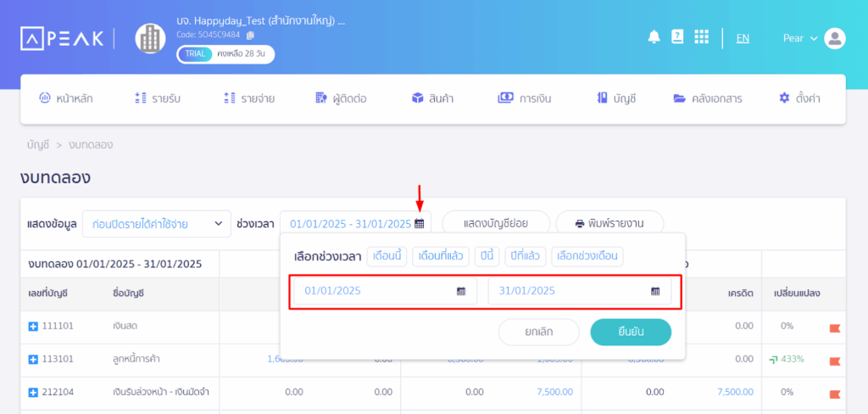This screenshot has height=414, width=868.
Task: Click the start date 01/01/2025 field
Action: click(373, 291)
